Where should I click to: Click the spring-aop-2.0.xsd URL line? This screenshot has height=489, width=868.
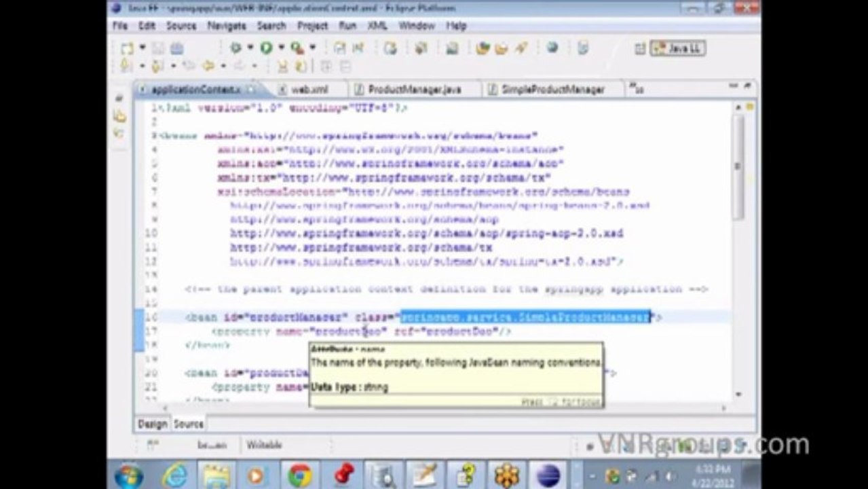point(426,233)
